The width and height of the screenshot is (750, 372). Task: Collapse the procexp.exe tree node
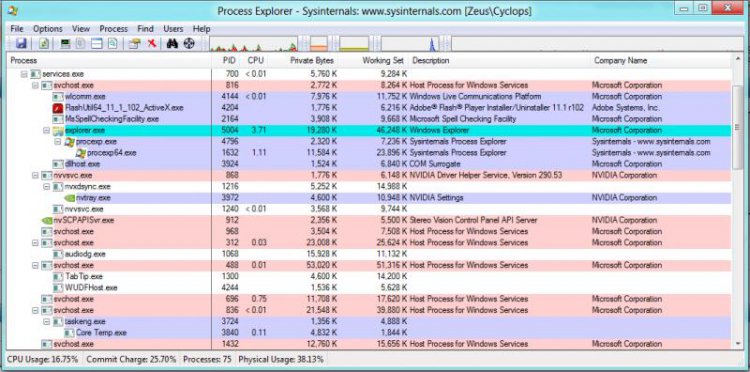tap(58, 142)
